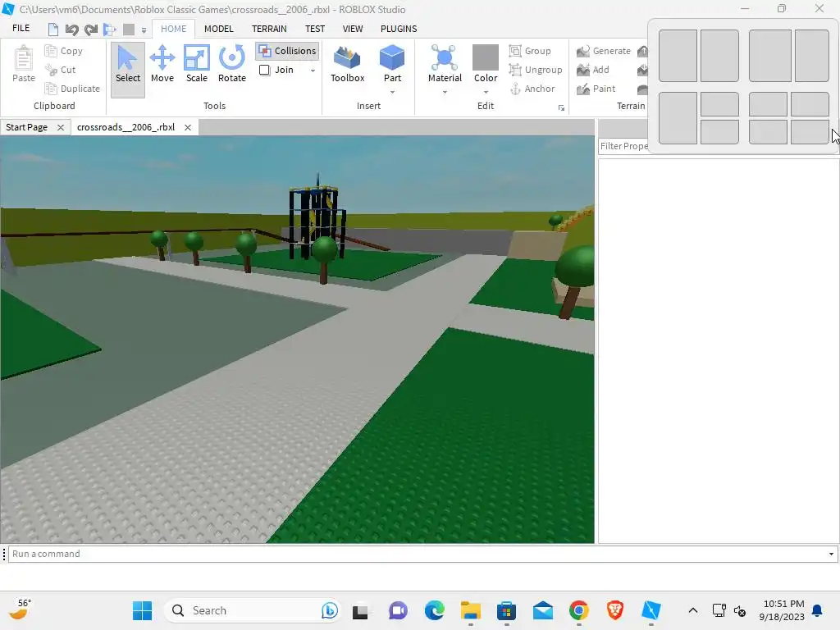840x630 pixels.
Task: Switch to the TERRAIN tab
Action: click(269, 29)
